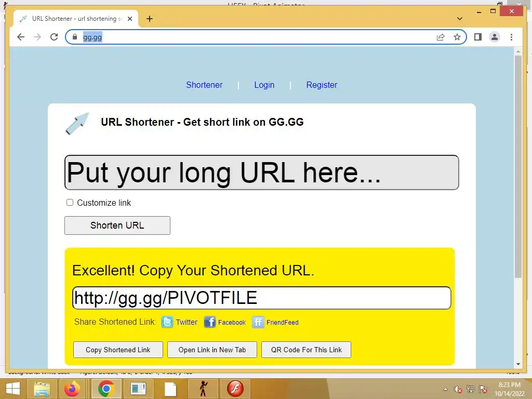Open the blank document taskbar icon
Viewport: 532px width, 399px height.
[x=170, y=389]
